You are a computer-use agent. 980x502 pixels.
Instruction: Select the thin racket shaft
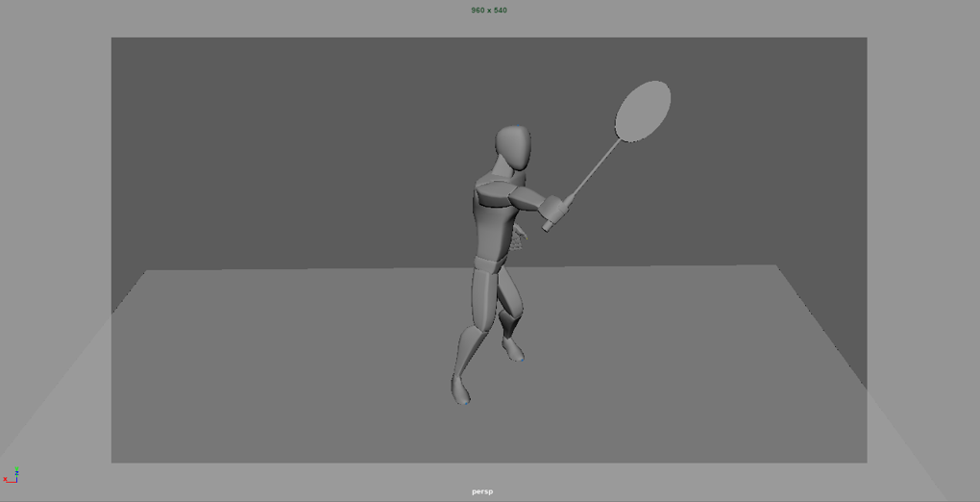click(595, 169)
